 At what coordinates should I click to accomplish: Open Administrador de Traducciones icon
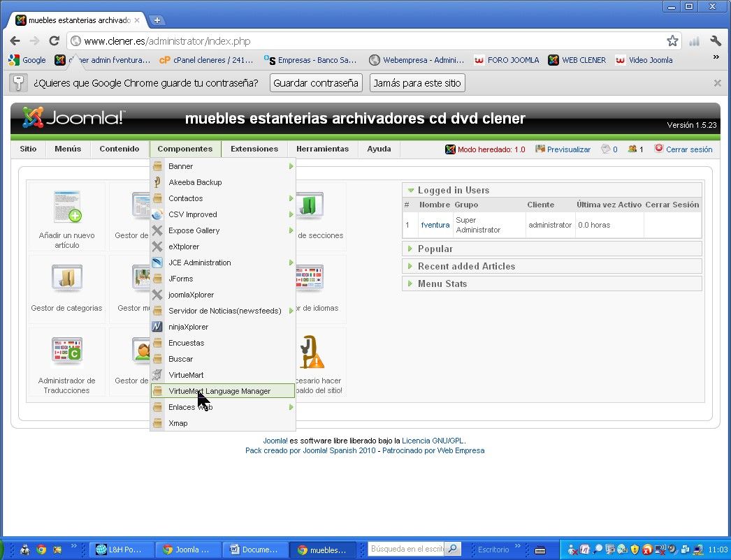coord(66,351)
